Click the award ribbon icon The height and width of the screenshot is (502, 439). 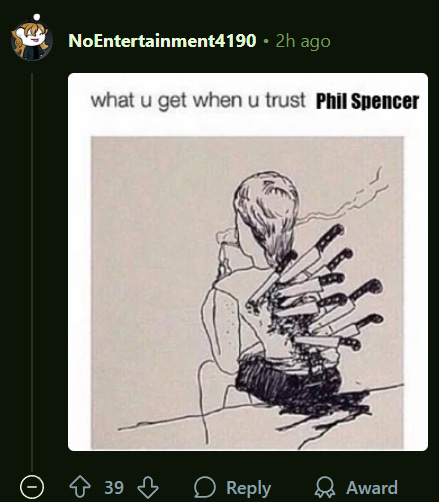point(325,487)
